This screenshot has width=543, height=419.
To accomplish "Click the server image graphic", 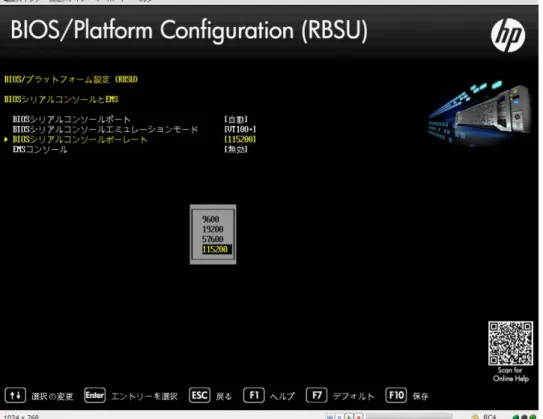I will click(480, 113).
